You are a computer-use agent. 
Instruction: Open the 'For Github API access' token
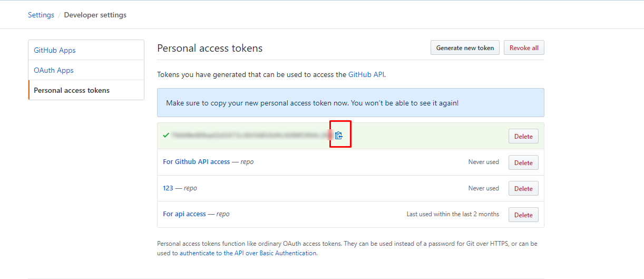(x=197, y=162)
